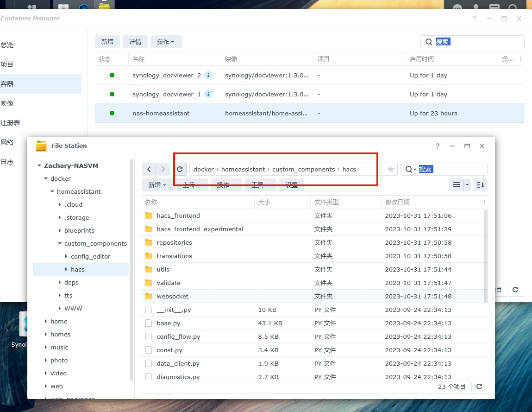
Task: Select the repositories folder icon
Action: point(149,242)
